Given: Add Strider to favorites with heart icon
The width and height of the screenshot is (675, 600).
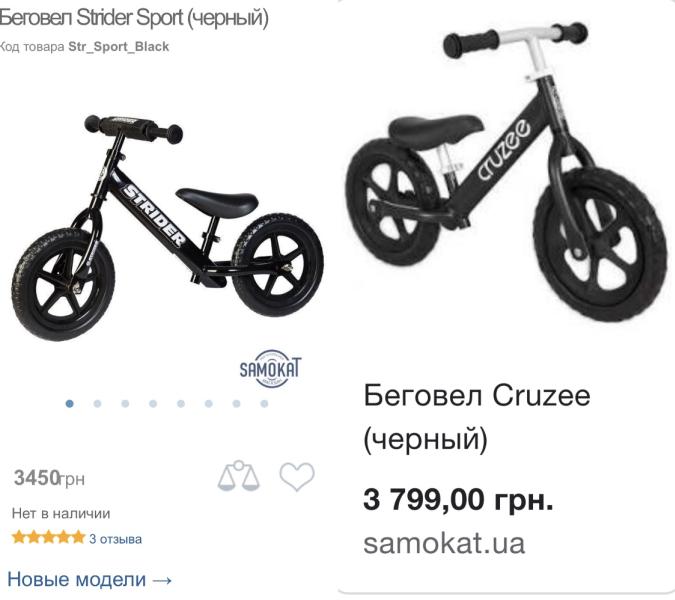Looking at the screenshot, I should click(x=296, y=477).
